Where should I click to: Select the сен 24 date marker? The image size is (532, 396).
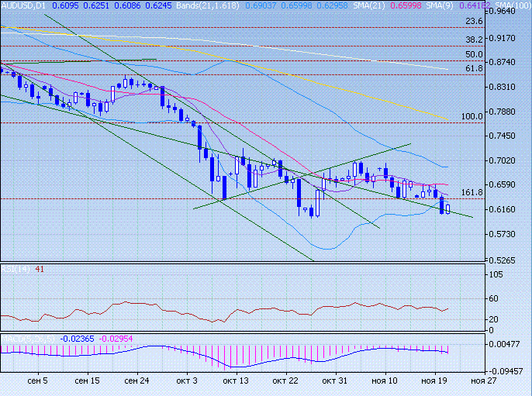tap(136, 381)
